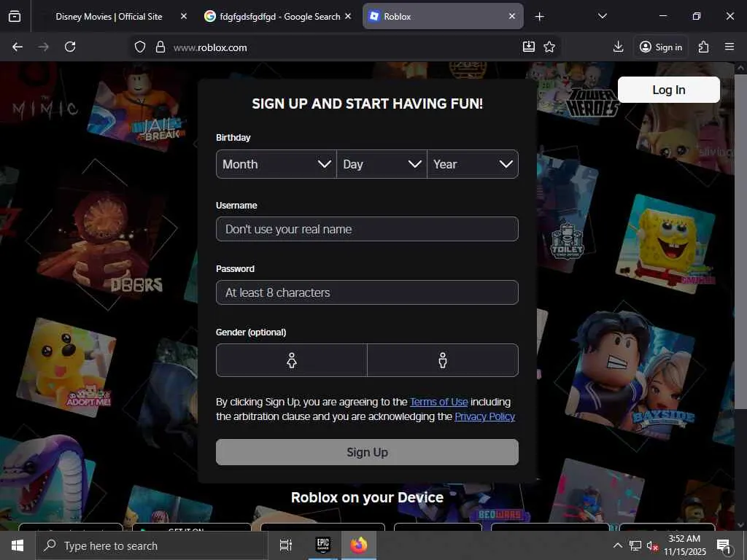
Task: Focus the Password input field
Action: coord(368,292)
